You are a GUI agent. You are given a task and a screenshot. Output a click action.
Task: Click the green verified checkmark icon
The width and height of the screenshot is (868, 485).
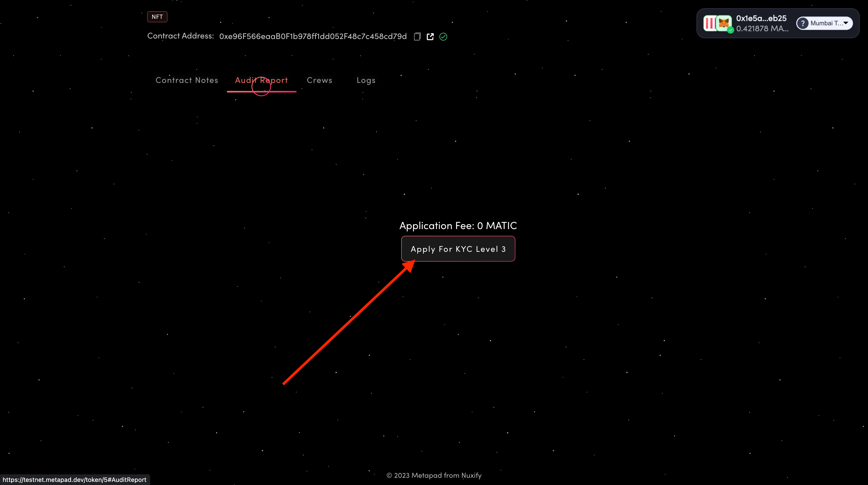443,37
